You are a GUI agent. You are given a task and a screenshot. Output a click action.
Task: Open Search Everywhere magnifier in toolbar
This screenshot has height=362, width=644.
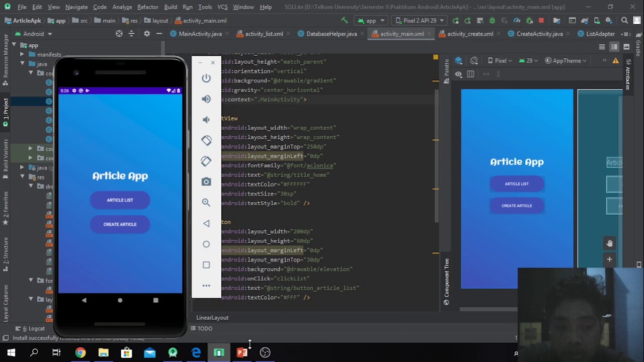click(624, 21)
